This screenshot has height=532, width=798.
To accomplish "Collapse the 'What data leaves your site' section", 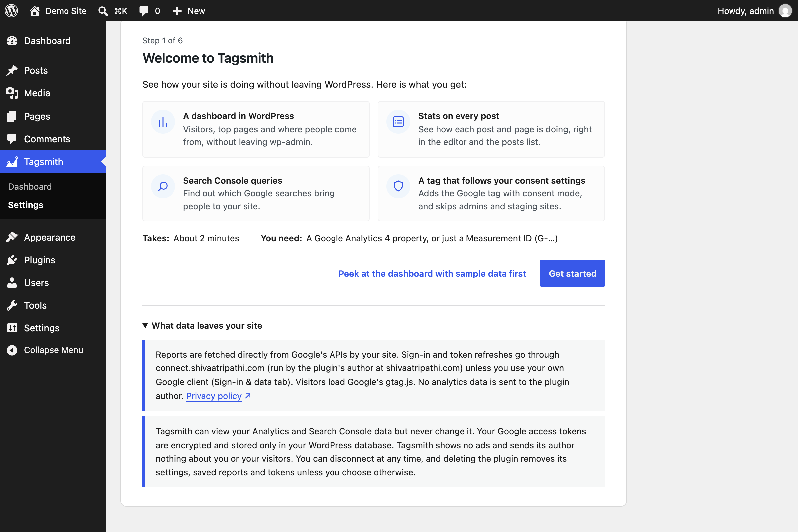I will [x=202, y=326].
